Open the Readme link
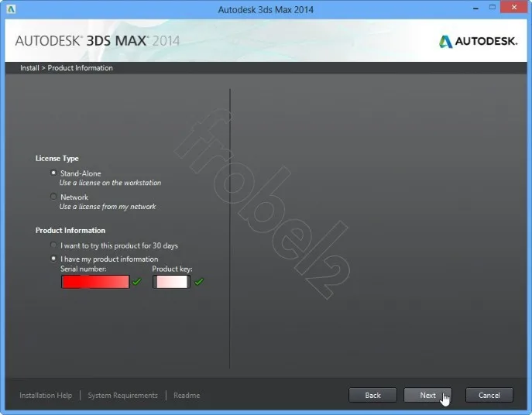532x415 pixels. pos(187,396)
